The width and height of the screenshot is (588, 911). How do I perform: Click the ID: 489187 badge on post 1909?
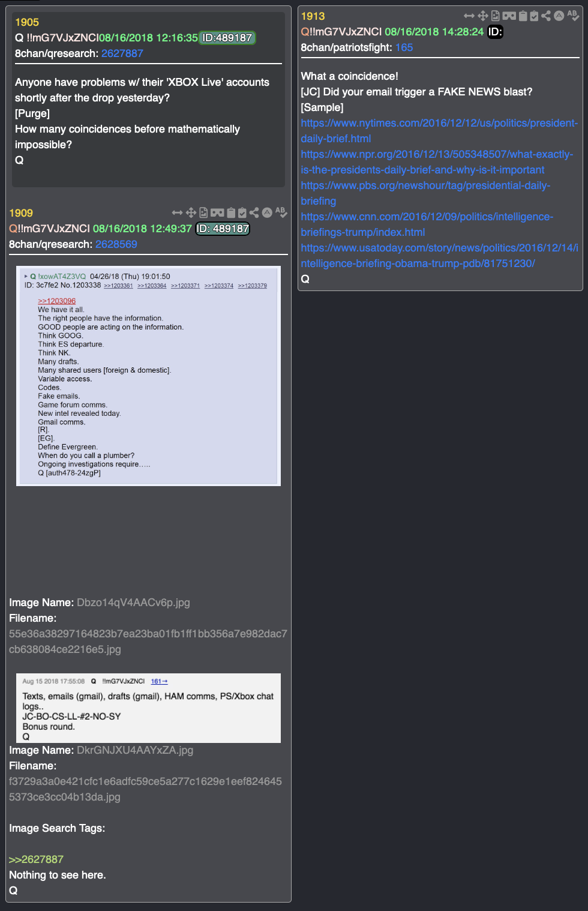coord(223,229)
